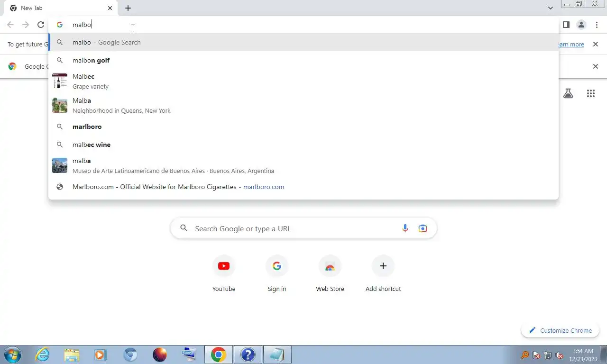Open the tab search chevron
The image size is (607, 364).
point(550,8)
